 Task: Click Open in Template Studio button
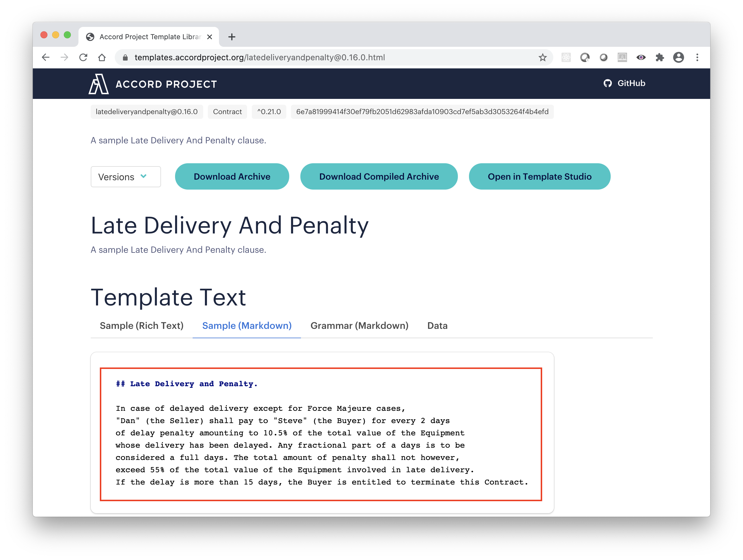(540, 176)
